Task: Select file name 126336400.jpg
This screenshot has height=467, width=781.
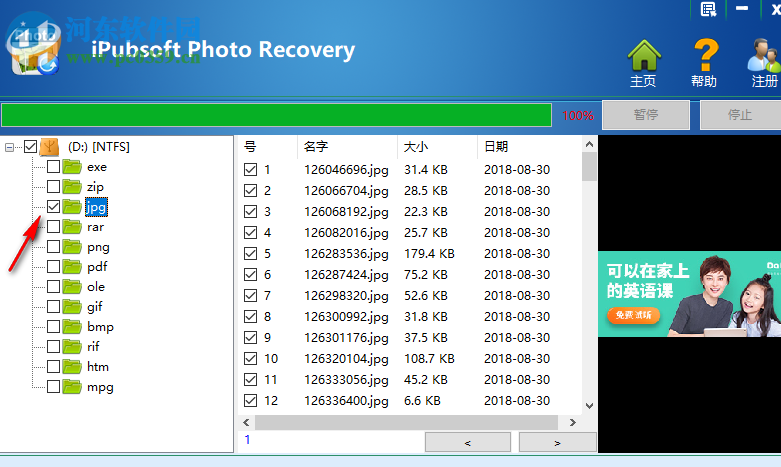Action: pyautogui.click(x=346, y=400)
